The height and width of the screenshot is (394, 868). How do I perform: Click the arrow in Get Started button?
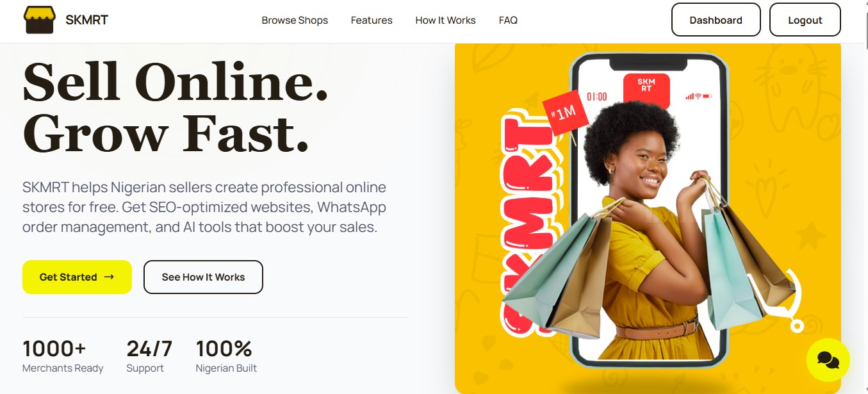109,277
